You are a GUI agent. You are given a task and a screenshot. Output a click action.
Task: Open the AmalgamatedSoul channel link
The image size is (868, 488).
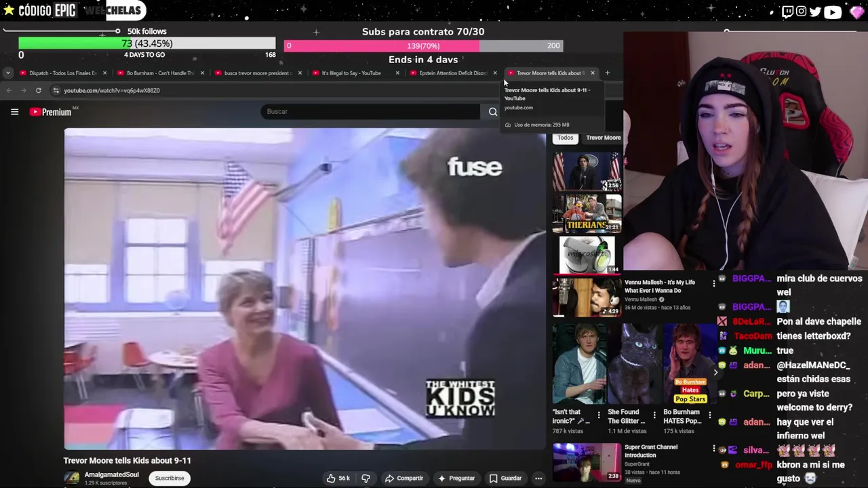click(111, 475)
